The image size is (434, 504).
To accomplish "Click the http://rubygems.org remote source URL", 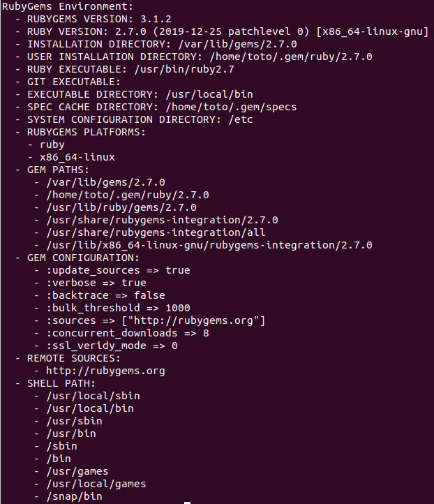I will coord(105,371).
